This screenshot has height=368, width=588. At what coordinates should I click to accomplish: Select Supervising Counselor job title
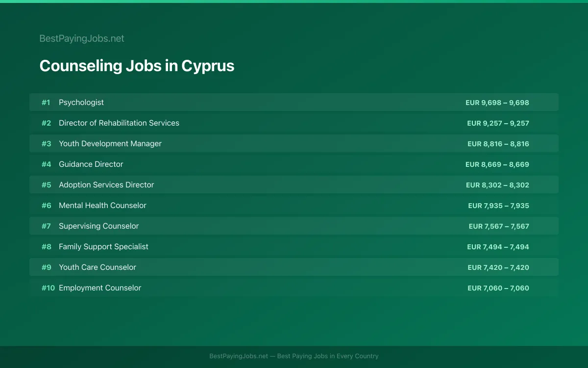pos(99,226)
